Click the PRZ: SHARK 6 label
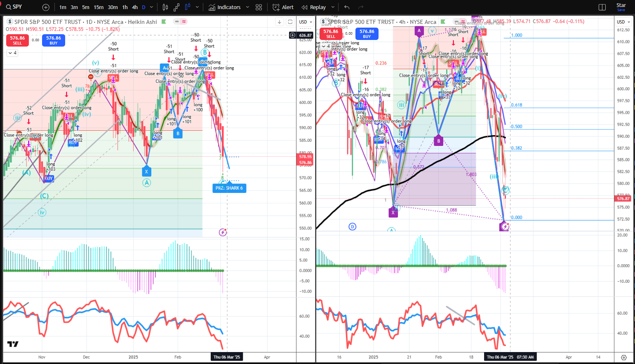Viewport: 635px width, 364px height. click(229, 188)
